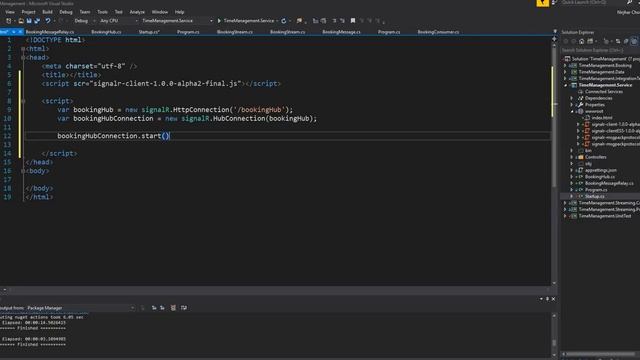Click the Open File toolbar icon
The height and width of the screenshot is (360, 640).
[x=21, y=21]
